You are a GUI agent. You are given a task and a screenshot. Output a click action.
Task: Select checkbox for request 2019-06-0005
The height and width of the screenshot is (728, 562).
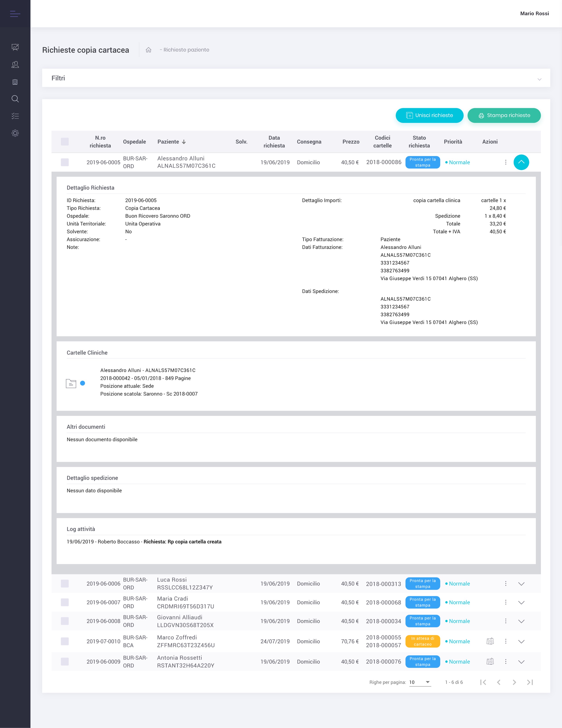pos(65,162)
